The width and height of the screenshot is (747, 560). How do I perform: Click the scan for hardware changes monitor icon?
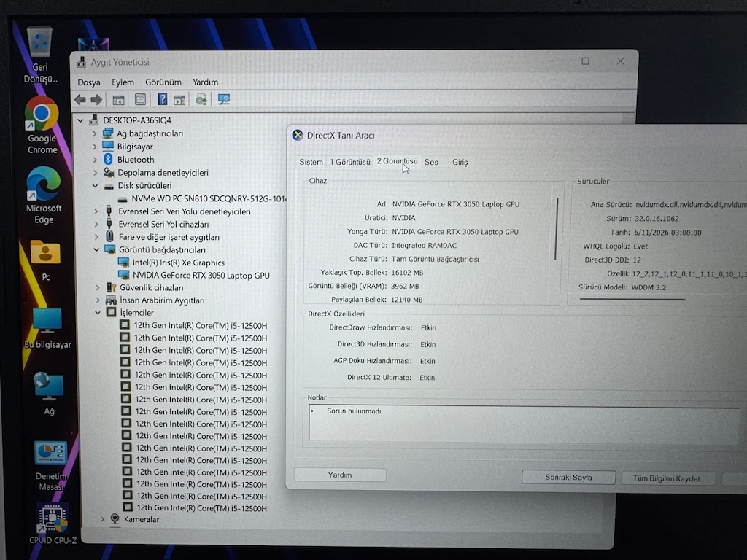click(x=223, y=99)
